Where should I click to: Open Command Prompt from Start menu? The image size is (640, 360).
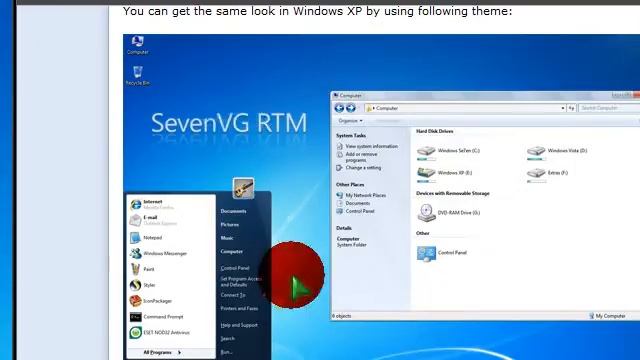[157, 317]
